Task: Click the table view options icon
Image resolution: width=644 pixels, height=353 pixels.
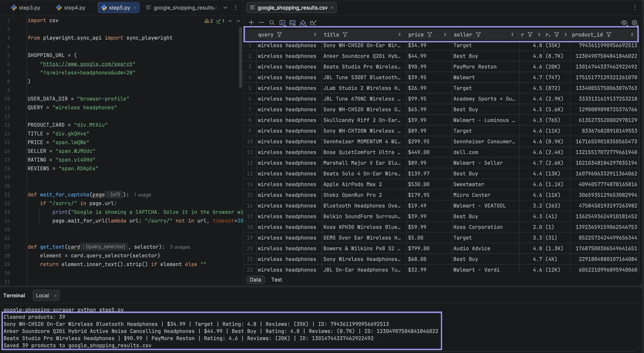Action: click(292, 23)
